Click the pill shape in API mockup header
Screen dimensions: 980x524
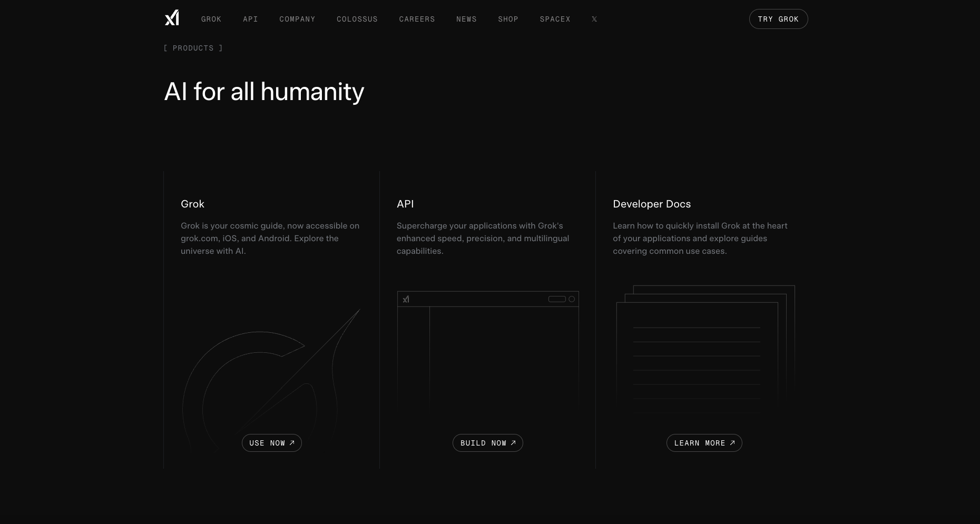click(557, 299)
